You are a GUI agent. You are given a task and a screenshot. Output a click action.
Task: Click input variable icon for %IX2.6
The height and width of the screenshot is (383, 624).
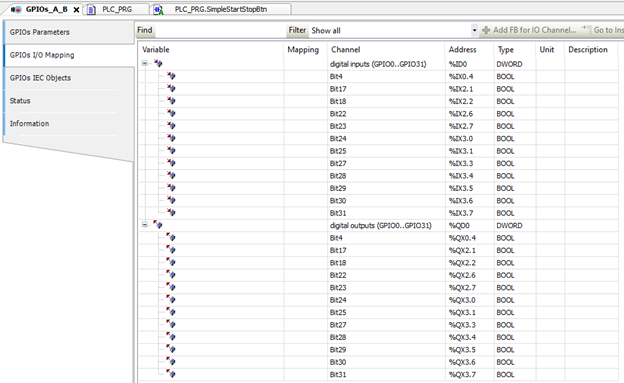171,113
